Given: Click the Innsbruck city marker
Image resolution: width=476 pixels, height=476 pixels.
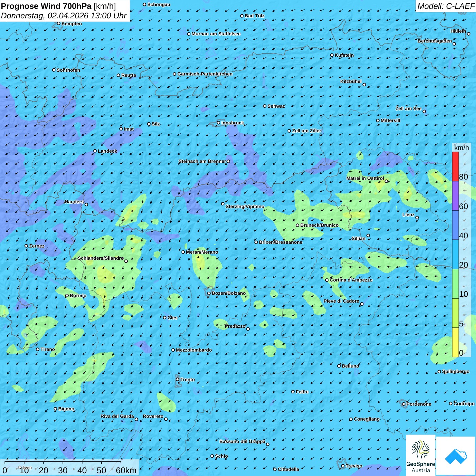Looking at the screenshot, I should [219, 123].
